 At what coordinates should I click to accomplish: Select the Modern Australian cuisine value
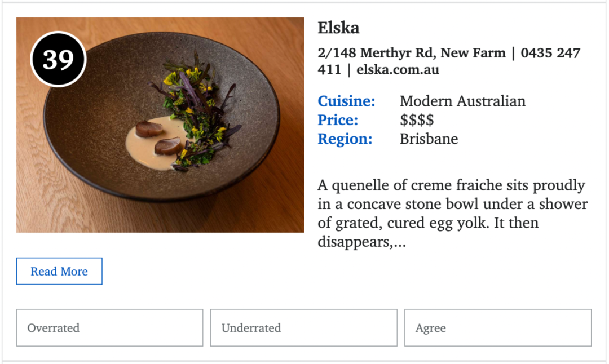point(462,101)
